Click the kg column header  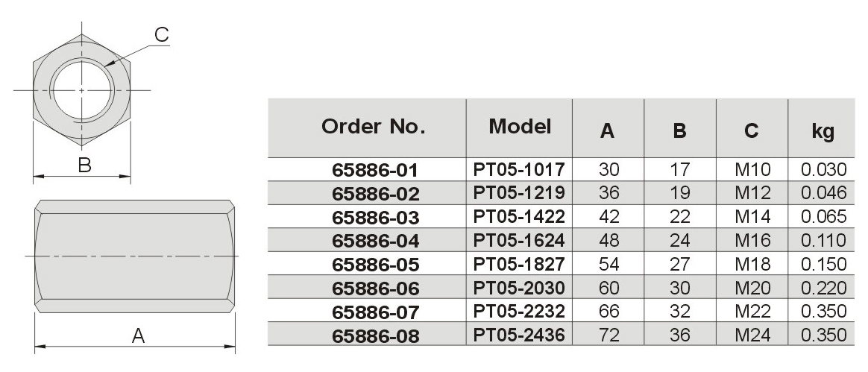point(823,131)
